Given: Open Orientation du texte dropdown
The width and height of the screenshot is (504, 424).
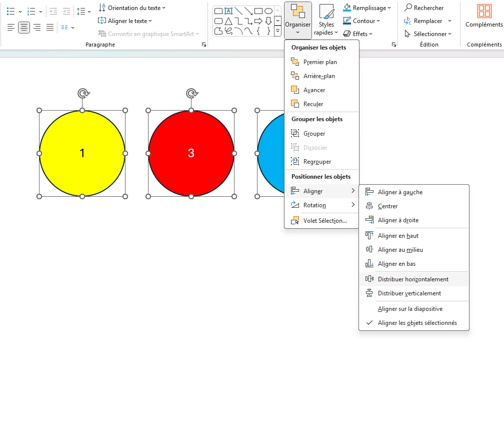Looking at the screenshot, I should [132, 8].
